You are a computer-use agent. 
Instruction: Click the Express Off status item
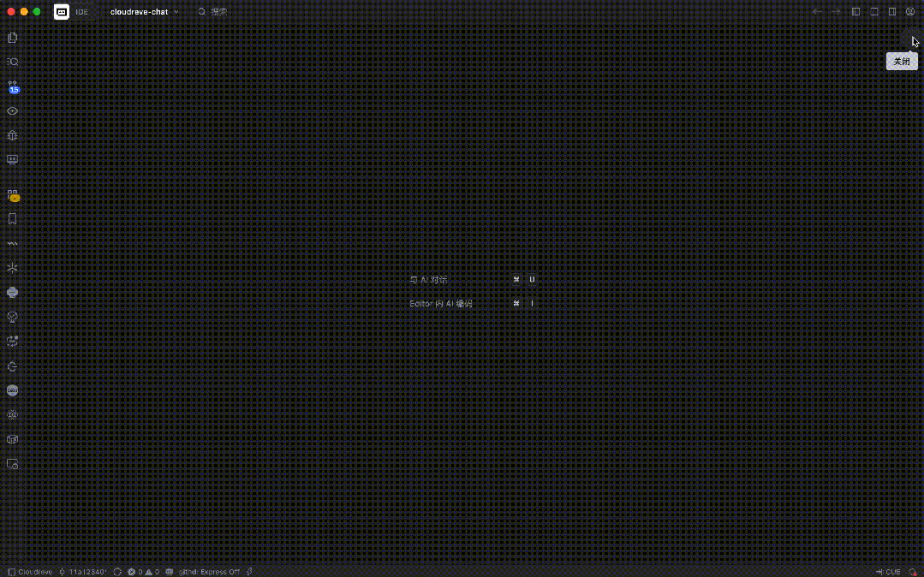(x=209, y=572)
